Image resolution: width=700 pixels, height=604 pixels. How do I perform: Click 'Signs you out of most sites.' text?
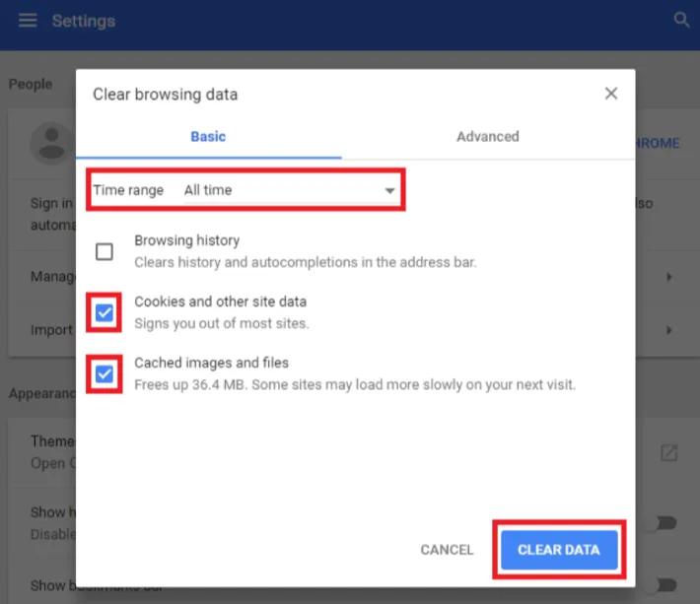[x=222, y=323]
